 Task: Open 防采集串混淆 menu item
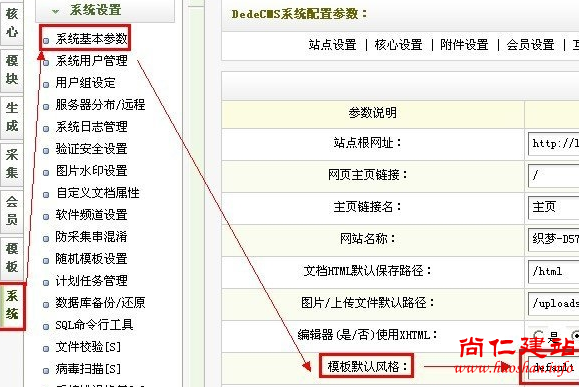point(92,237)
